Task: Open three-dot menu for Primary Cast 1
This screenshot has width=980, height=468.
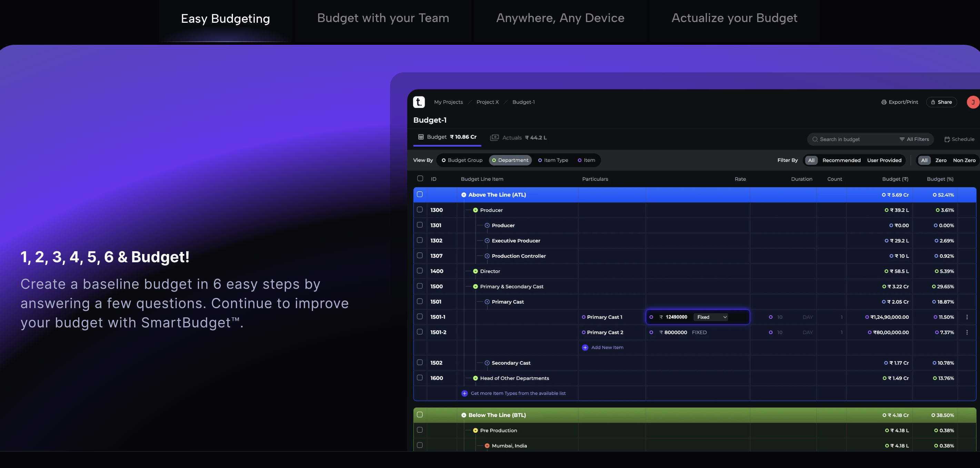Action: point(967,317)
